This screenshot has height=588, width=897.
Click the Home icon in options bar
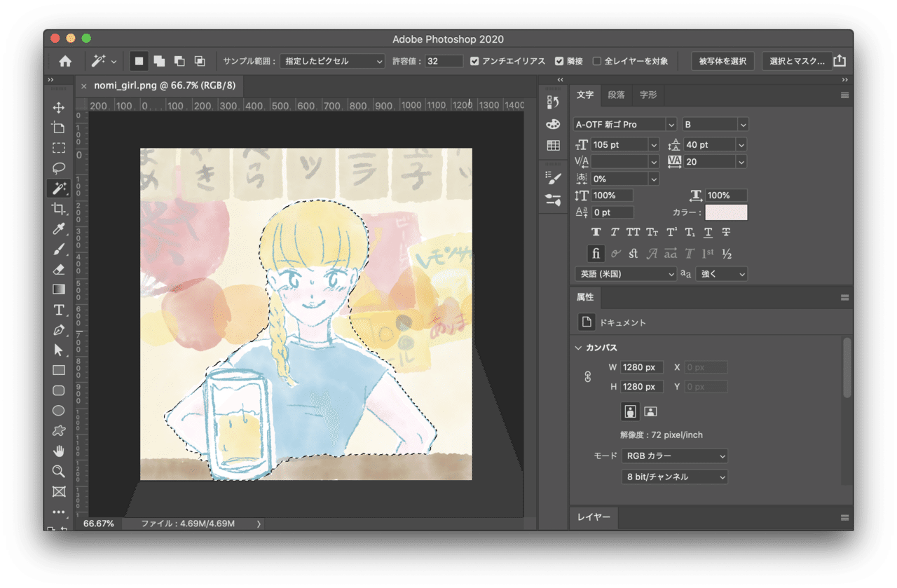pyautogui.click(x=65, y=61)
